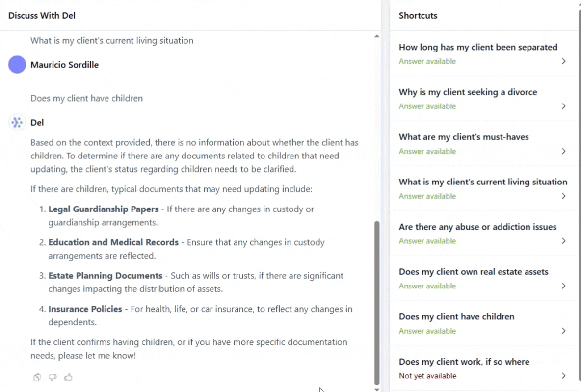The width and height of the screenshot is (581, 392).
Task: Click the chat scroll down arrow
Action: click(377, 389)
